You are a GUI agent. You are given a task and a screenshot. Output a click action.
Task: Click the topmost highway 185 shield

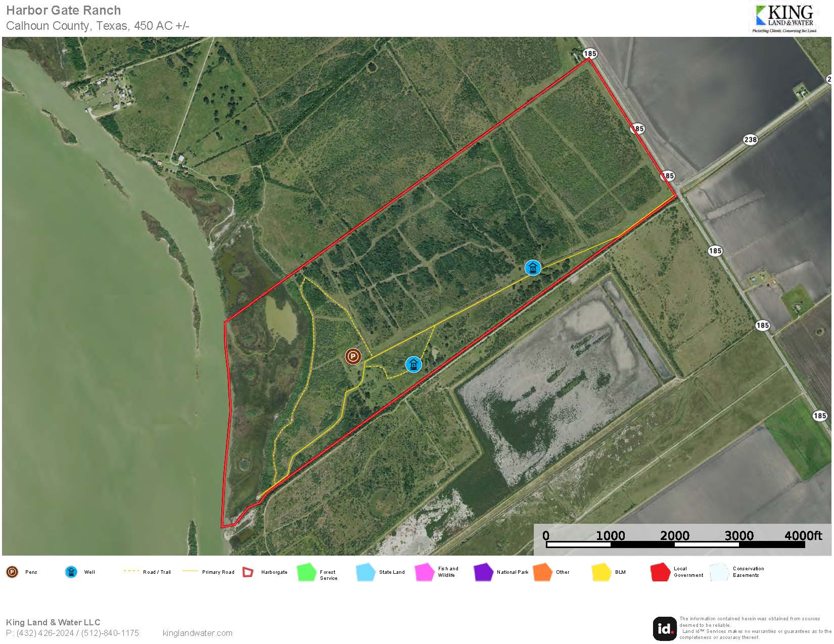click(589, 54)
